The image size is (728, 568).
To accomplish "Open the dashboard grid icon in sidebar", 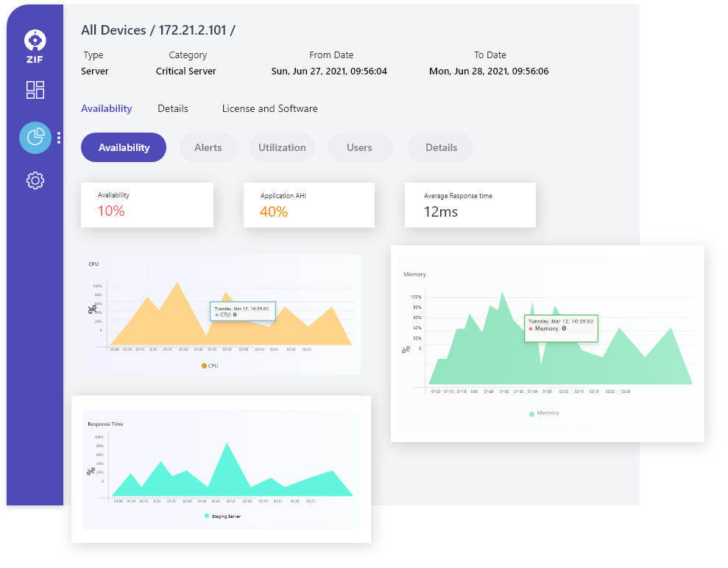I will click(35, 90).
